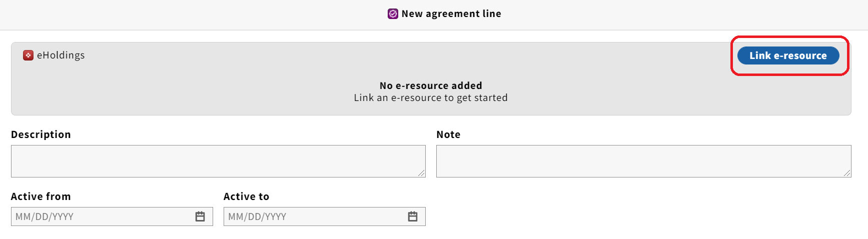868x239 pixels.
Task: Click the purple agreement line header icon
Action: click(x=393, y=13)
